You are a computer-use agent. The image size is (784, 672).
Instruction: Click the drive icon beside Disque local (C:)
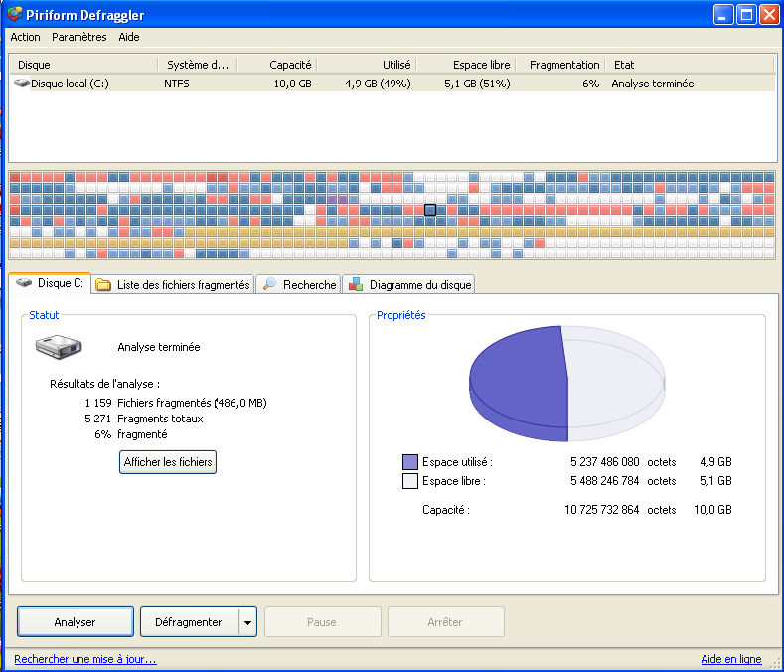(x=22, y=83)
